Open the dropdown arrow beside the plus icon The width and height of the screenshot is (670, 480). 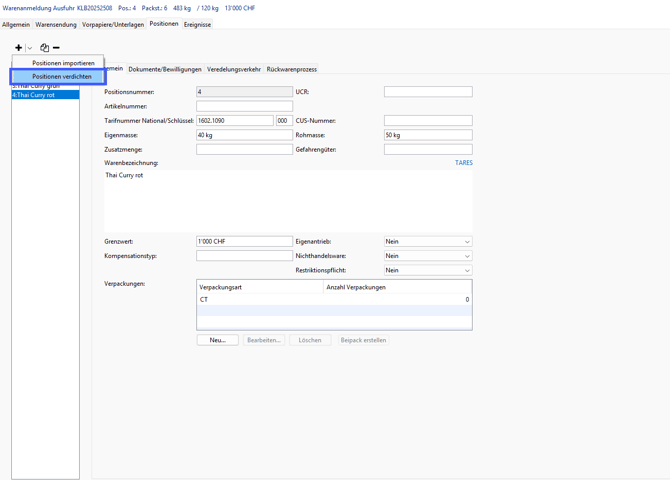click(x=29, y=48)
